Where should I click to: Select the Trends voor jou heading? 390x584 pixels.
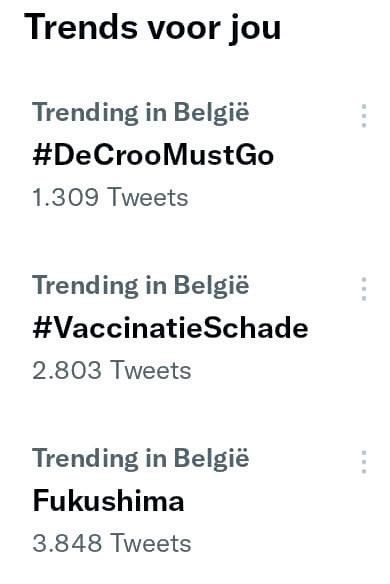click(x=152, y=28)
